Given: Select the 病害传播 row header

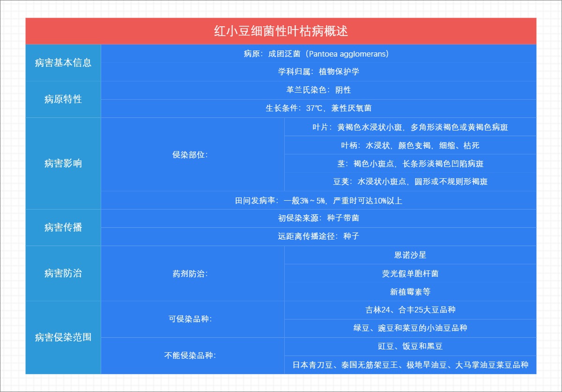Looking at the screenshot, I should [63, 227].
